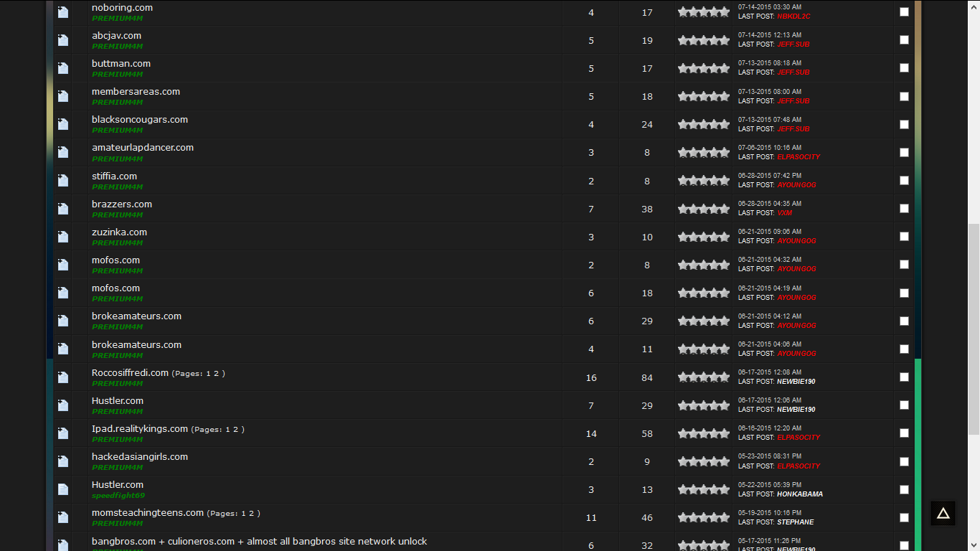Click the star rating for momsteachingteens.com
Viewport: 980px width, 551px height.
[x=704, y=517]
